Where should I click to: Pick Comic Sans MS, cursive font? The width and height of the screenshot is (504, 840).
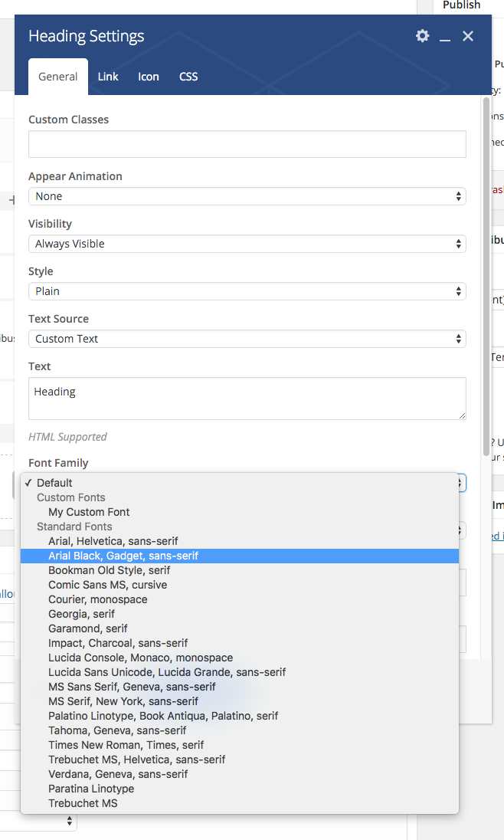coord(107,585)
